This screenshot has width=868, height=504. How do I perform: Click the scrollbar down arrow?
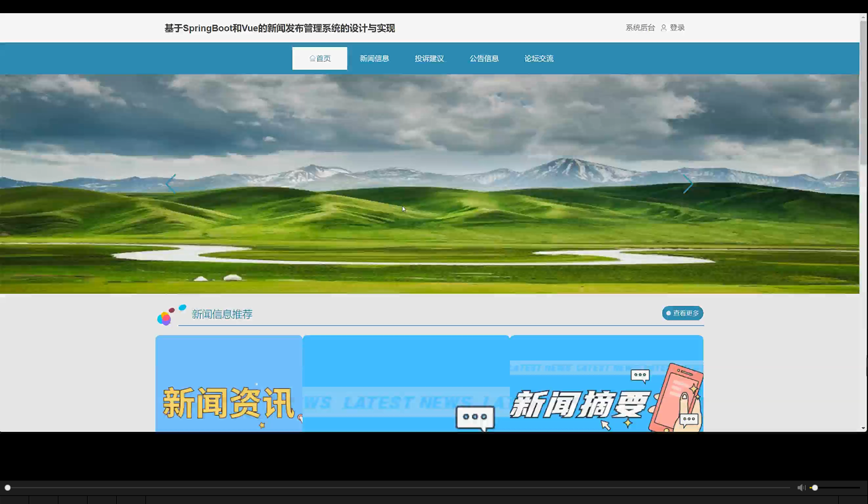[x=863, y=427]
